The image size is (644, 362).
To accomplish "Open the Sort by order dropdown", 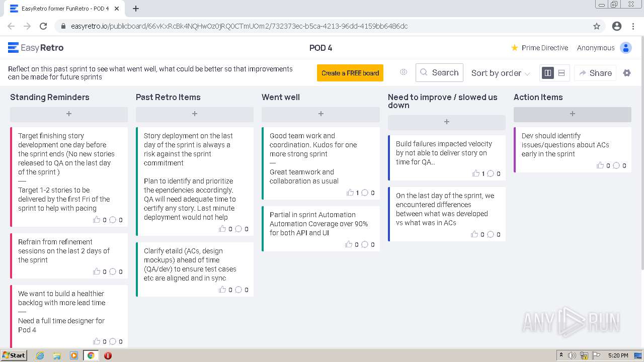I will pos(501,73).
